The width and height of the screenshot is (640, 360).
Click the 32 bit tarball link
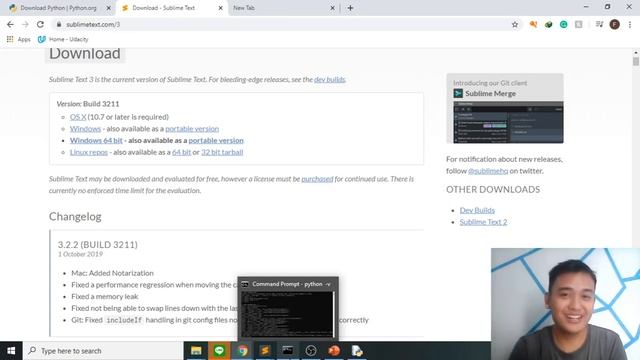pyautogui.click(x=222, y=152)
